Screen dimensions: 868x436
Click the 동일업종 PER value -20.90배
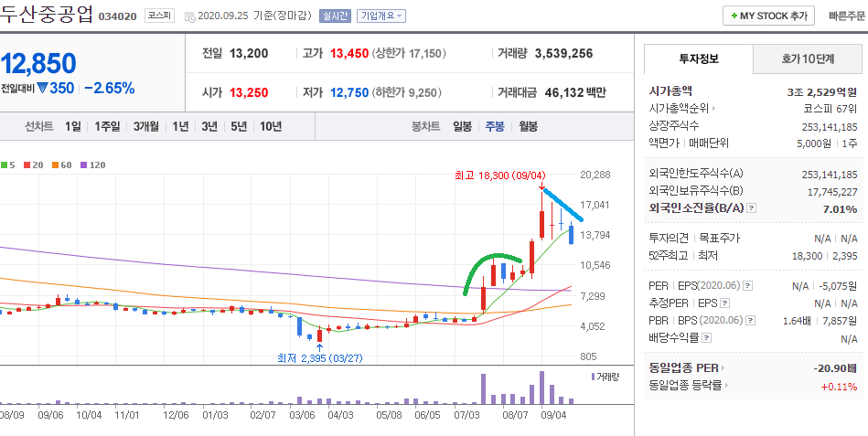835,368
